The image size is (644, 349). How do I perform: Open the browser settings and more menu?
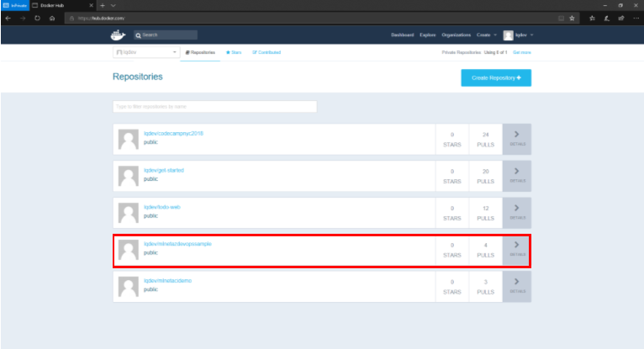636,18
